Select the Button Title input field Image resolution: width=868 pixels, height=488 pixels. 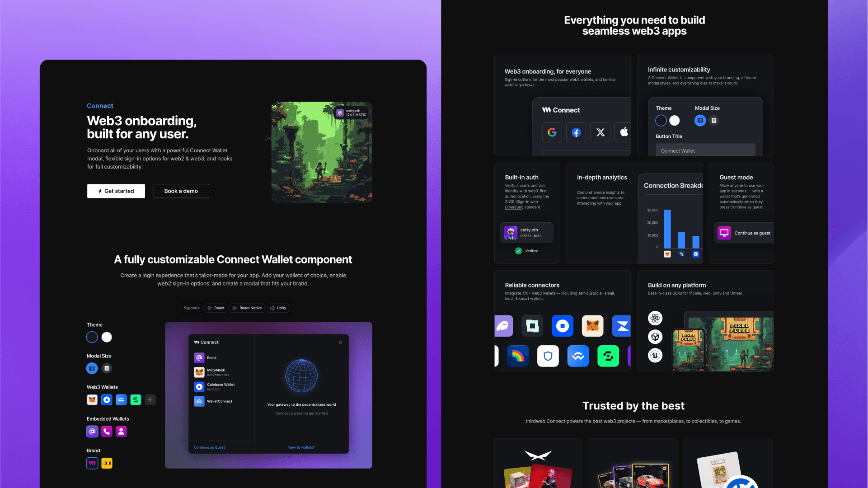coord(705,150)
